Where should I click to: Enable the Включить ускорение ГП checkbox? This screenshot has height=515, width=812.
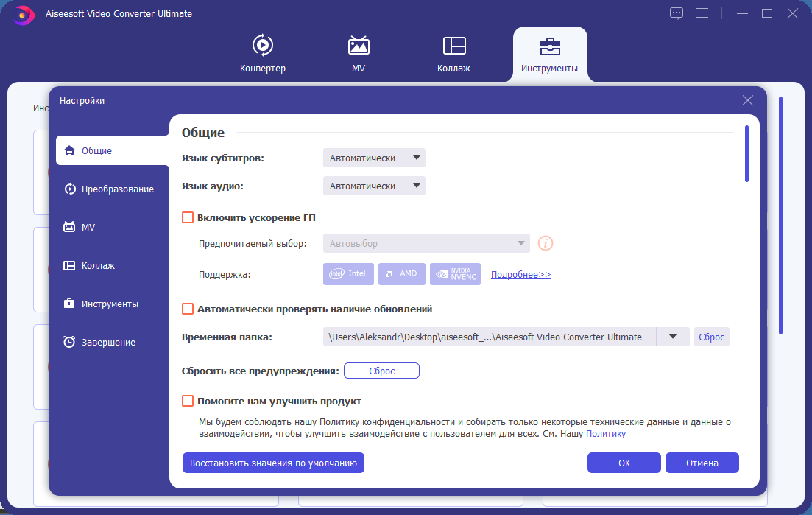pyautogui.click(x=188, y=217)
